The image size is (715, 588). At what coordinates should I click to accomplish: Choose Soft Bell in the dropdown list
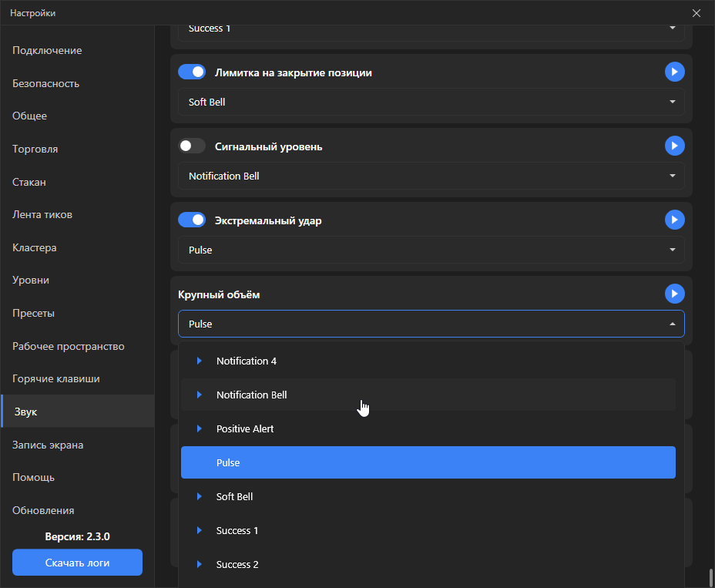[x=428, y=496]
